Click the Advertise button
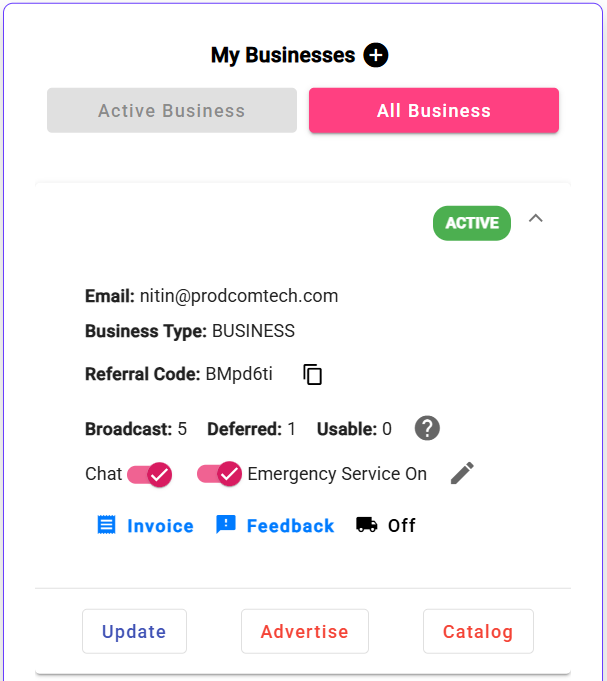The image size is (607, 681). click(x=305, y=631)
